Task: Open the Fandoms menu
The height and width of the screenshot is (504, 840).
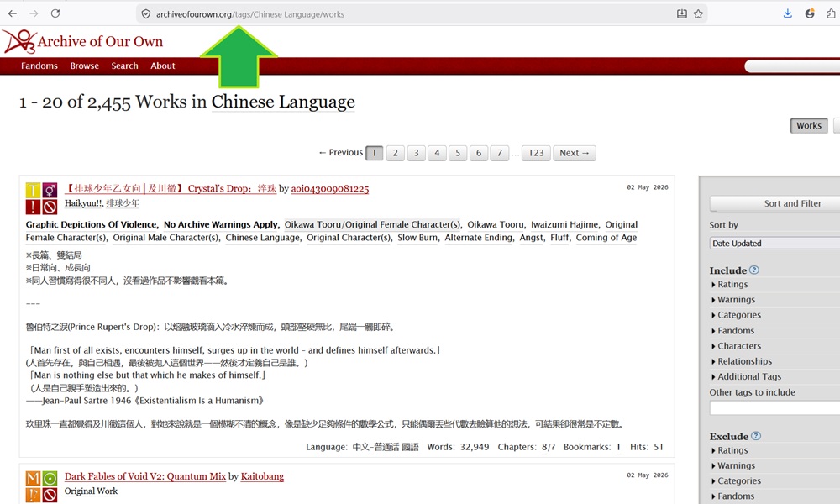Action: pyautogui.click(x=39, y=66)
